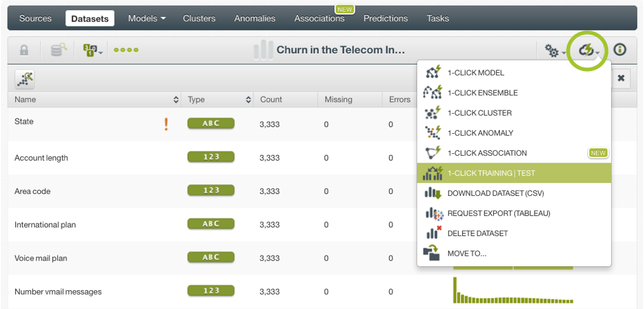Expand the Models tab dropdown
Image resolution: width=644 pixels, height=309 pixels.
coord(147,18)
